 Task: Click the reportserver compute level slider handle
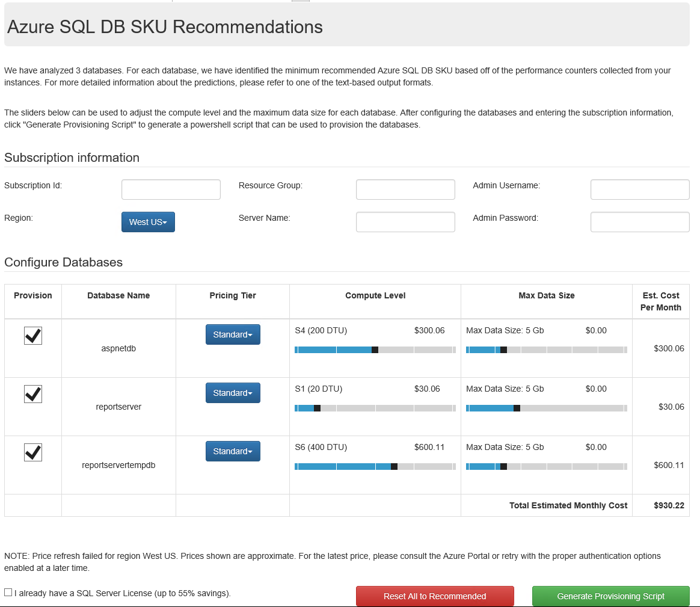317,408
